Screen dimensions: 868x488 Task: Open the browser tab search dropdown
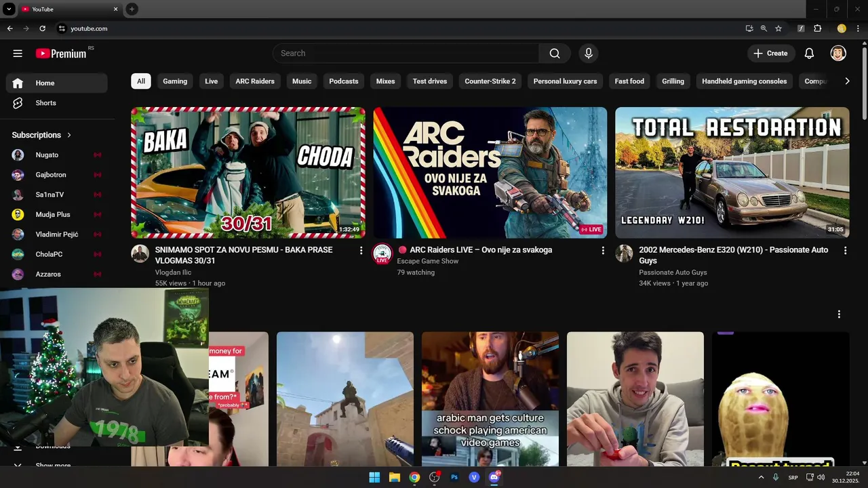coord(9,9)
